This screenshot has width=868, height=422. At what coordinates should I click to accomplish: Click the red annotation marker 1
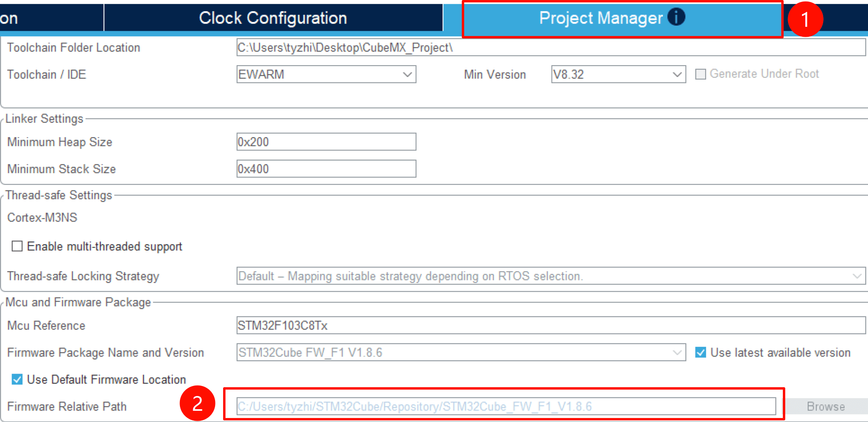[x=805, y=19]
